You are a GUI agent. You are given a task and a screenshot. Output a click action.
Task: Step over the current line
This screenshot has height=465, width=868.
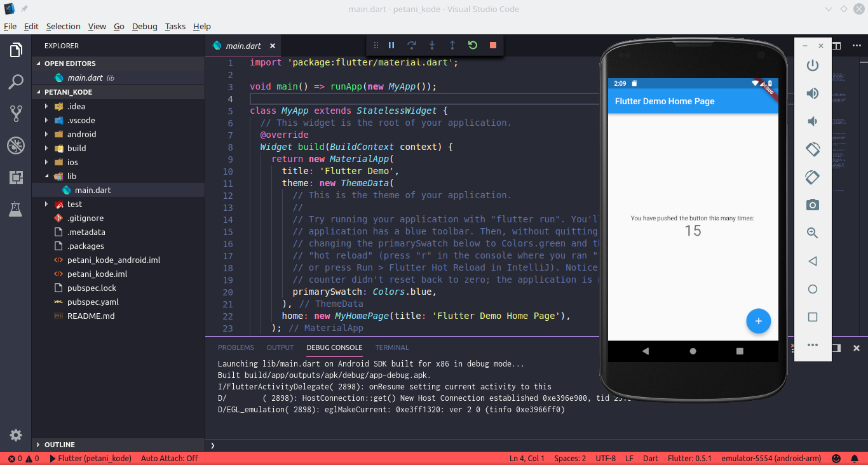coord(412,45)
